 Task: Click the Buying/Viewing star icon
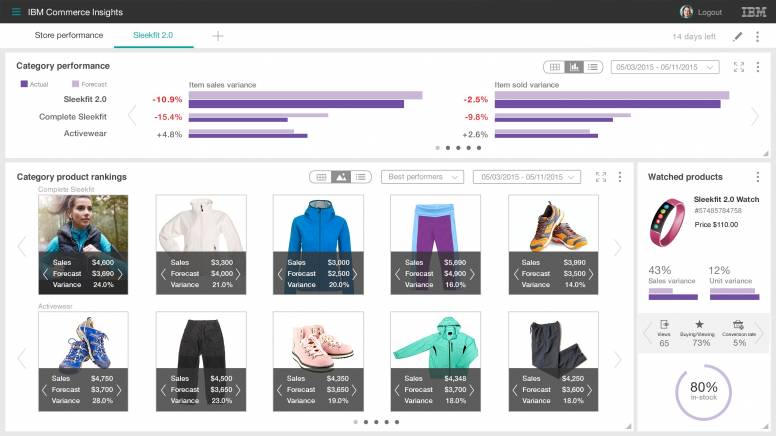tap(699, 325)
